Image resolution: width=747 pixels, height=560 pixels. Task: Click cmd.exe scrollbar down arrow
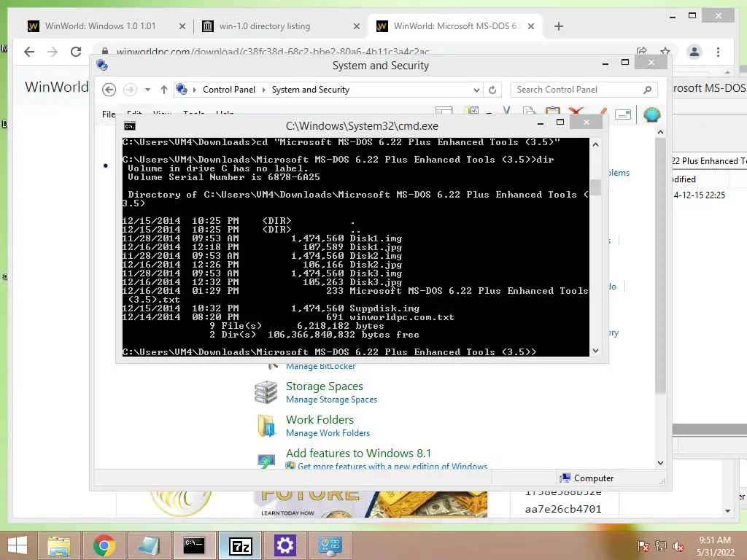595,351
